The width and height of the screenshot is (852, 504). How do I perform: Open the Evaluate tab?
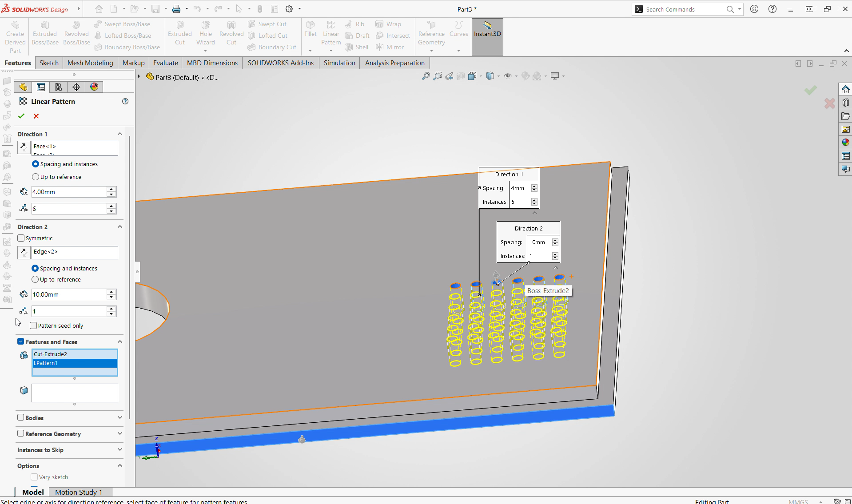tap(166, 63)
